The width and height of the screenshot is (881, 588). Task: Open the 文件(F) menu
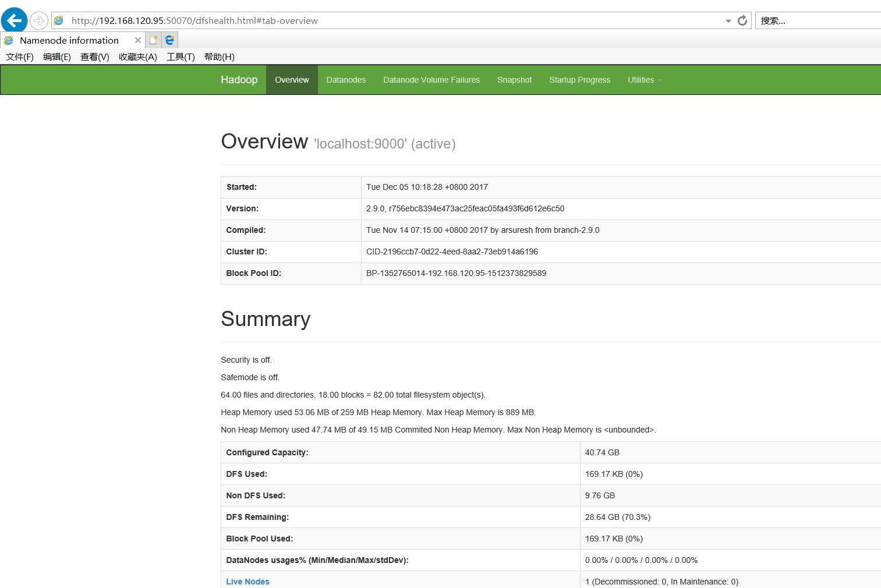(20, 56)
